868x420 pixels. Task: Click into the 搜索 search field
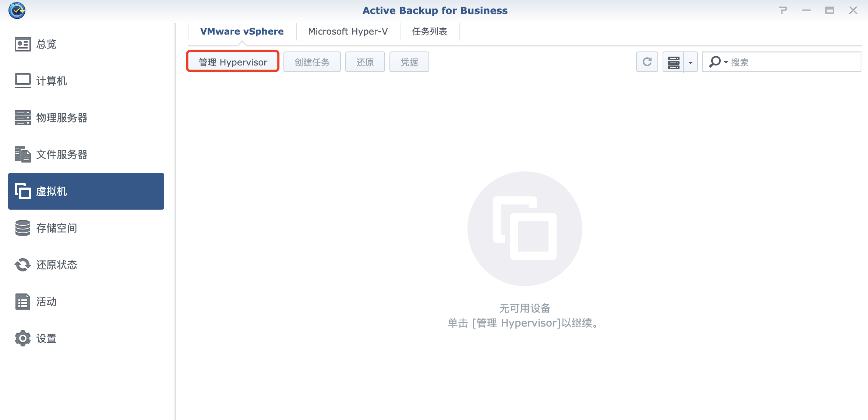click(x=791, y=62)
